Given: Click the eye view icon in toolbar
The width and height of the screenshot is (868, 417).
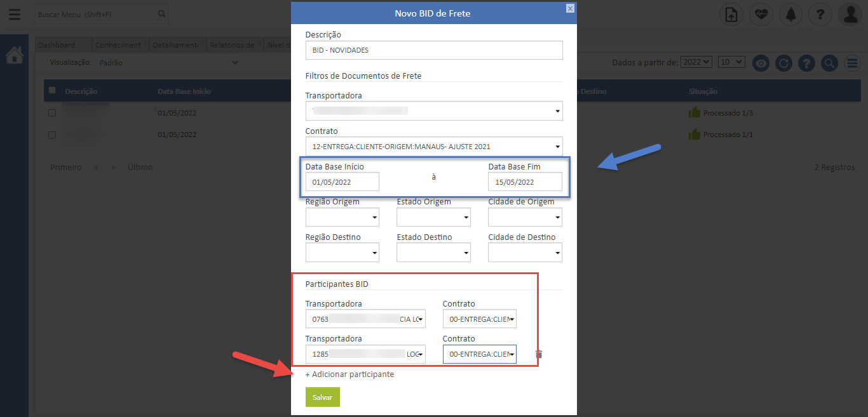Looking at the screenshot, I should tap(761, 63).
